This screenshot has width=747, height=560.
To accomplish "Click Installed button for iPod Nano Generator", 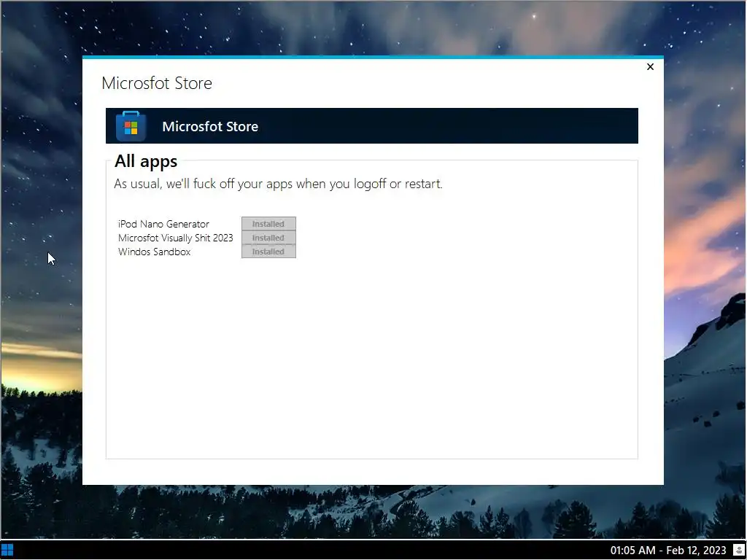I will click(268, 224).
